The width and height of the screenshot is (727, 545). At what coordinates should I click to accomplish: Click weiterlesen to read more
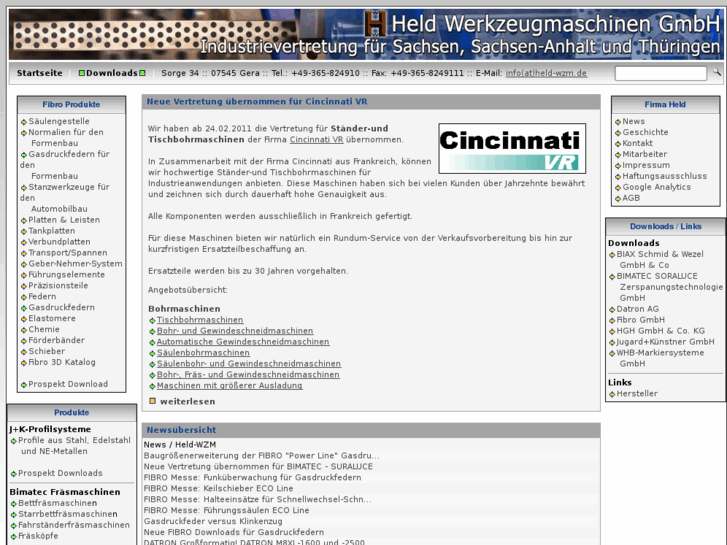[x=187, y=402]
